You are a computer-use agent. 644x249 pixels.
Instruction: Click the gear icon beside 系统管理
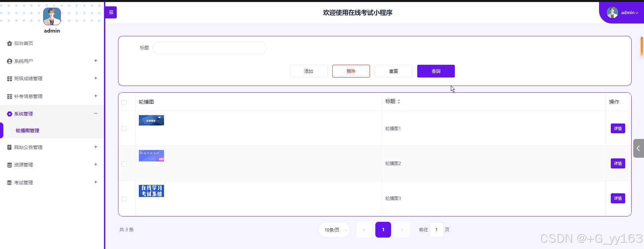9,114
